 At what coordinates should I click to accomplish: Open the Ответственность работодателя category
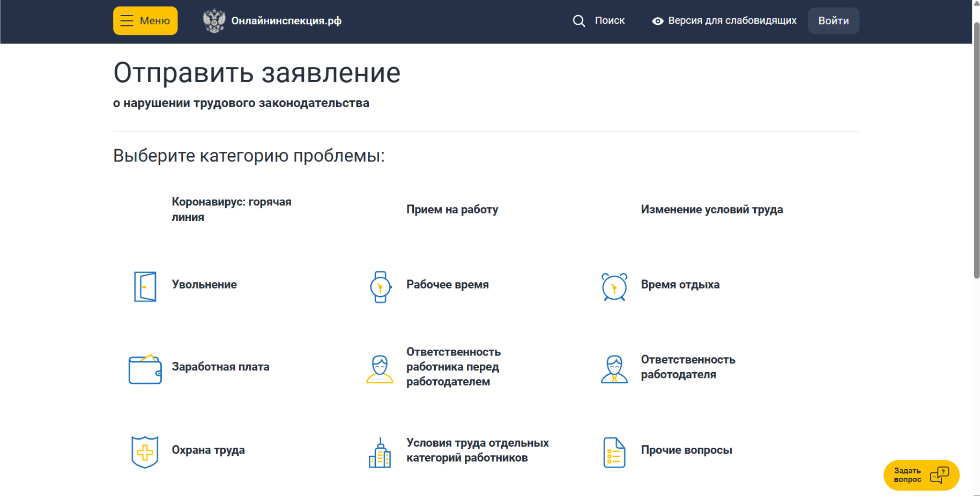click(688, 367)
